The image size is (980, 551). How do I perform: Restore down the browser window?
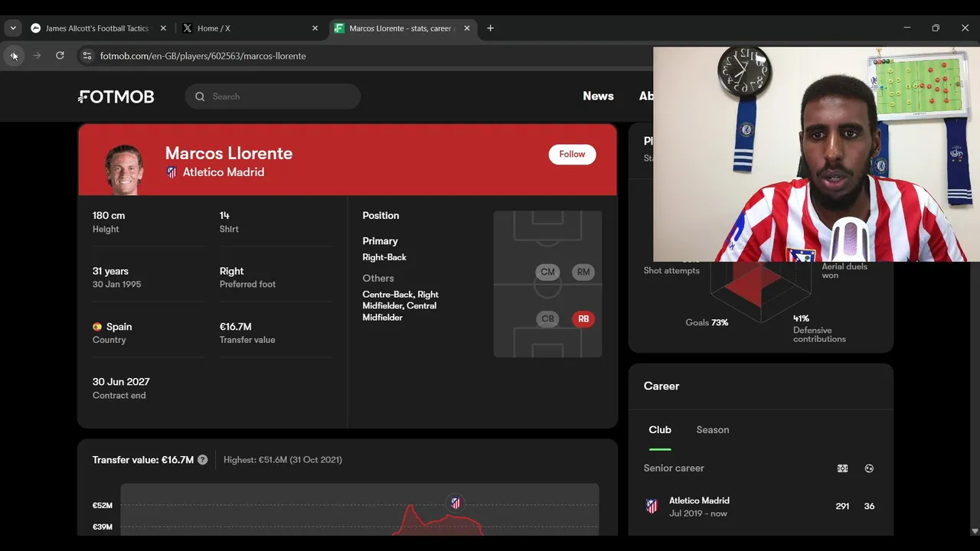[936, 28]
